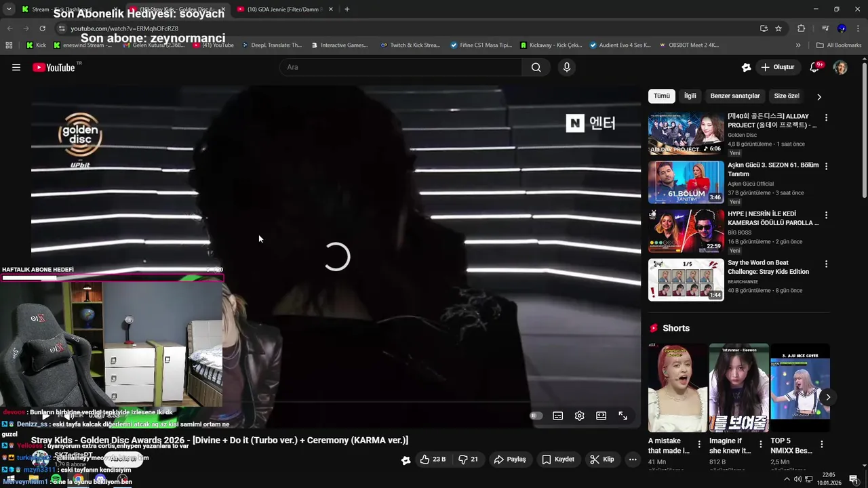
Task: Show more Shorts with next arrow
Action: pos(828,397)
